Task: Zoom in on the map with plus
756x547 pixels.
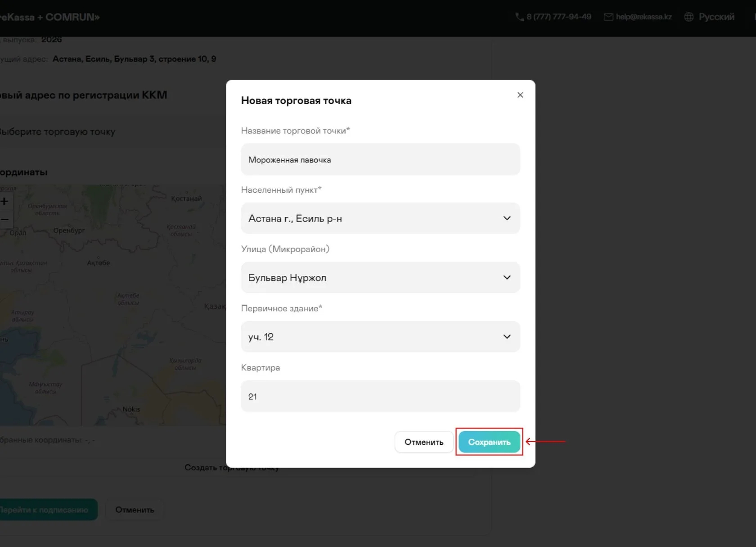Action: [4, 201]
